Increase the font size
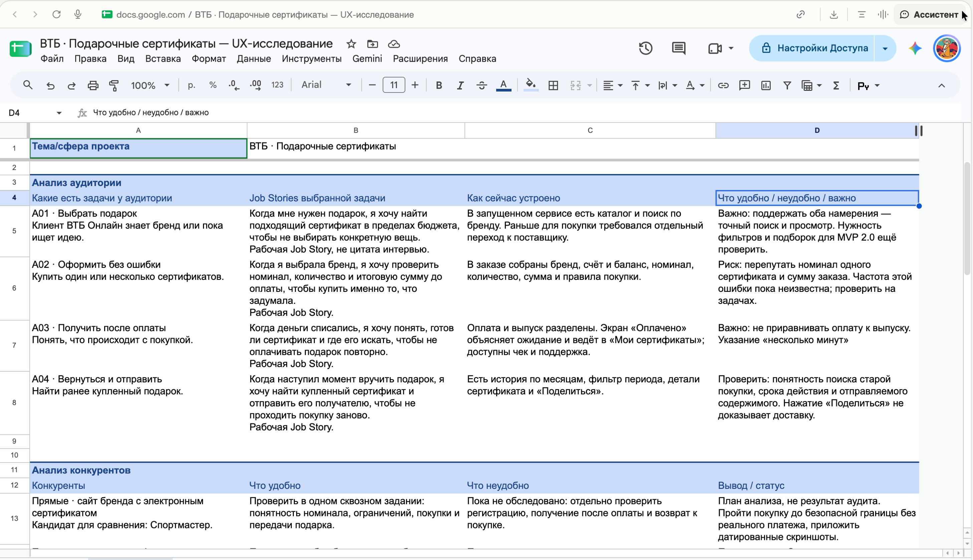This screenshot has width=973, height=560. (415, 85)
